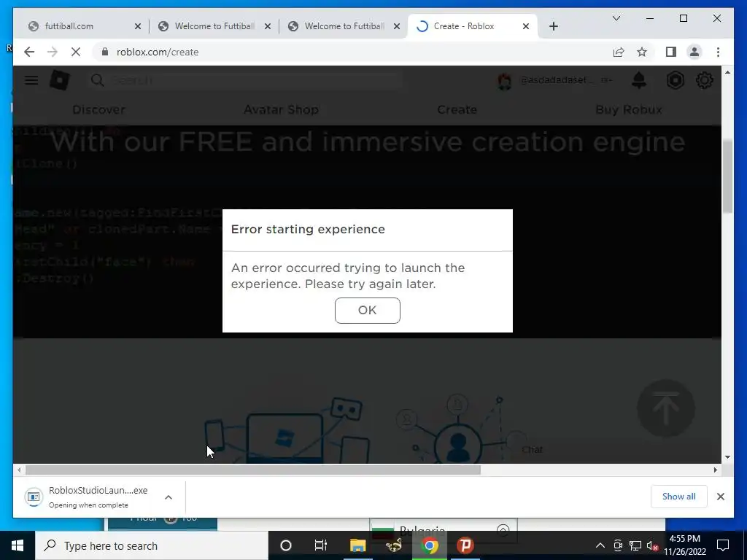Screen dimensions: 747x560
Task: Open the Roblox notifications bell
Action: [x=639, y=80]
